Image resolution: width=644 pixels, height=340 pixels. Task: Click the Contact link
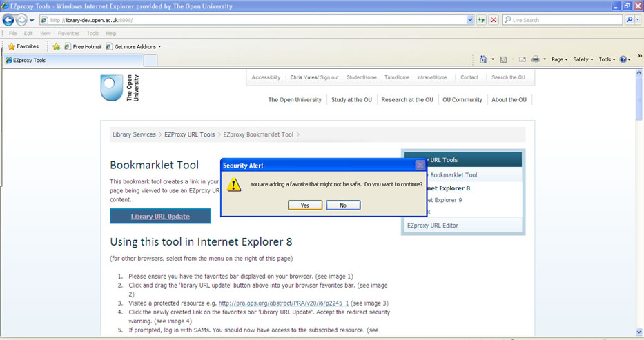click(469, 77)
